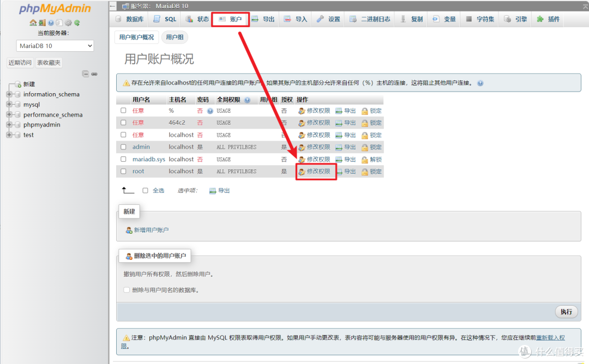
Task: Select the 用户账户概况 tab
Action: pos(136,37)
